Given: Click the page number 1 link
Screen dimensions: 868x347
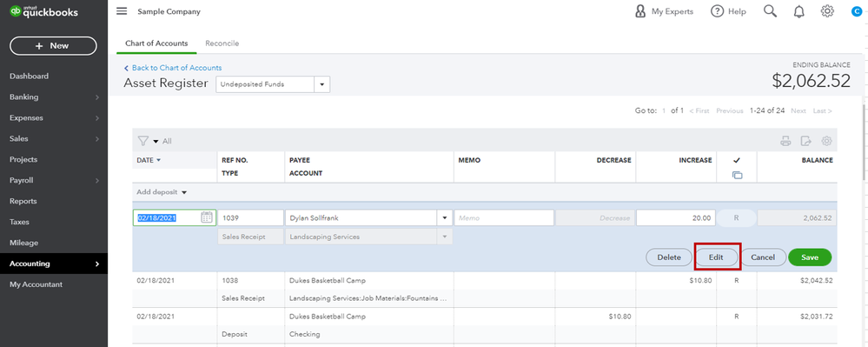Looking at the screenshot, I should click(x=664, y=110).
